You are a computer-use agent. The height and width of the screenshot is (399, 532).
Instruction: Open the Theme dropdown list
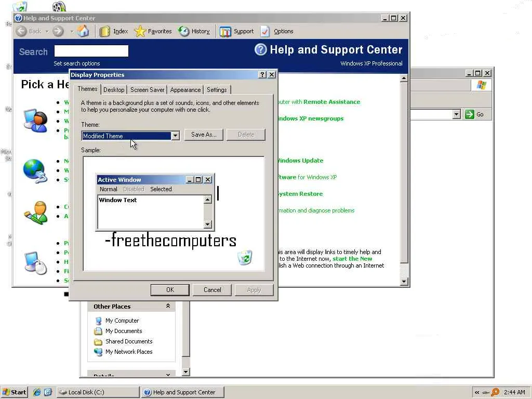click(175, 136)
